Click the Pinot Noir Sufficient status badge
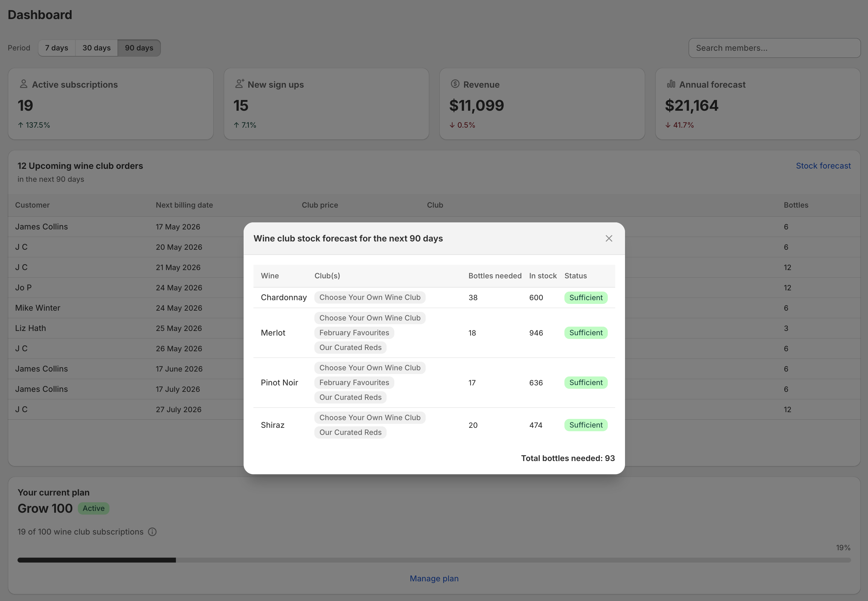Viewport: 868px width, 601px height. [586, 383]
